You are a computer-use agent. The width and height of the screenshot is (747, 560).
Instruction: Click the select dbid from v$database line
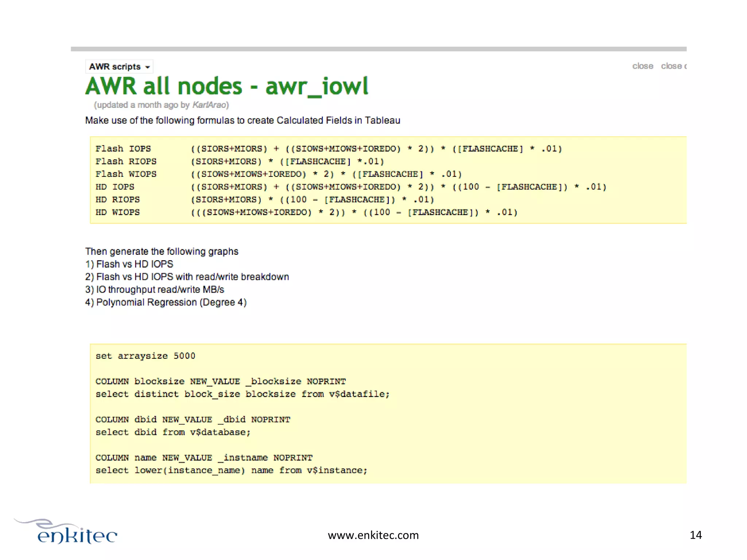(x=173, y=432)
